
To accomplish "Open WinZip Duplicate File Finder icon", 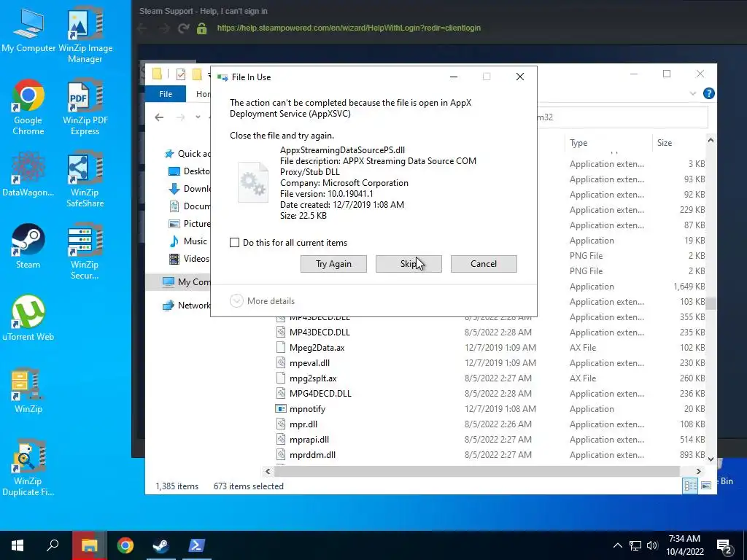I will tap(28, 467).
